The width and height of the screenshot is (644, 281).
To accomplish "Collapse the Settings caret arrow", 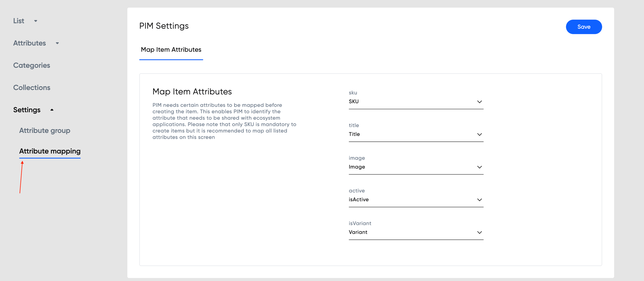I will 52,110.
